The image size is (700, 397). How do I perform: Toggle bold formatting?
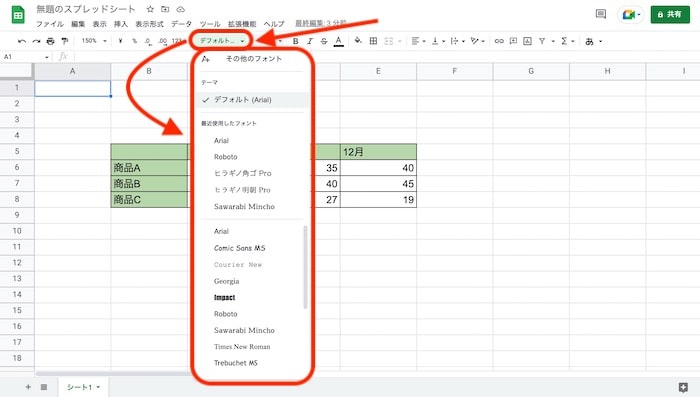coord(295,41)
